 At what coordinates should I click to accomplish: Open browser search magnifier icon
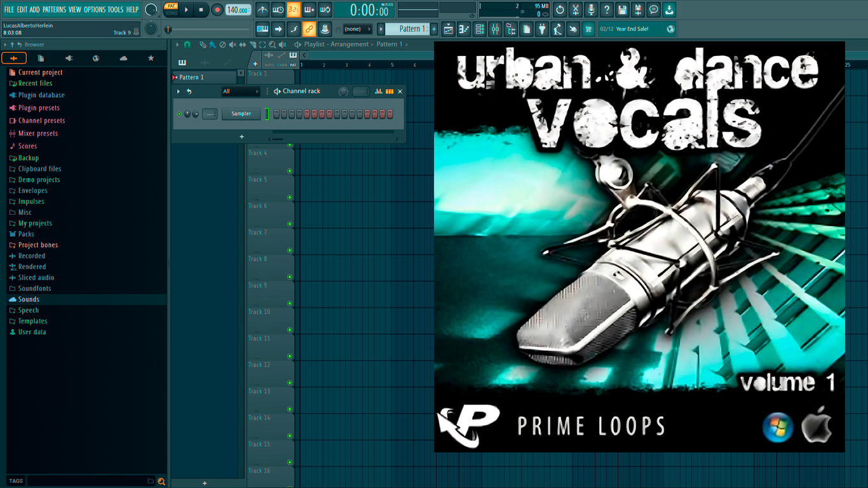click(x=161, y=481)
